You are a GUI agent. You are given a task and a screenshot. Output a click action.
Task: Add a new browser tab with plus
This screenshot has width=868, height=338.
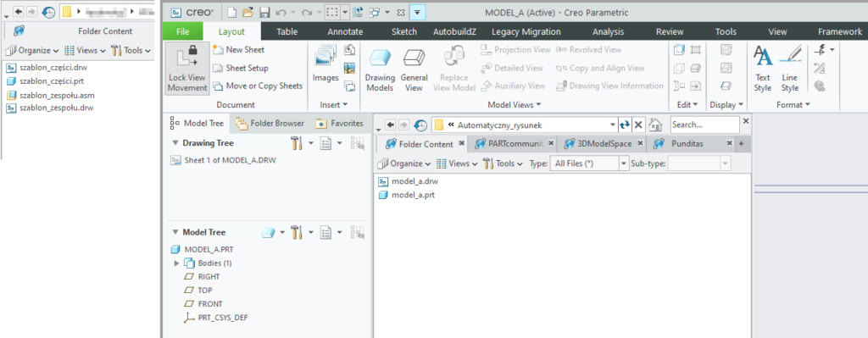[741, 144]
